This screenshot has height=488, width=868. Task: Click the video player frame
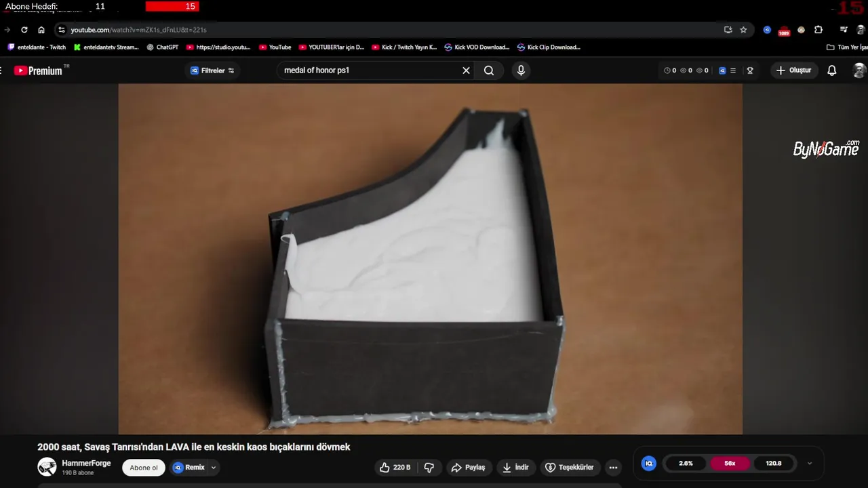click(431, 259)
